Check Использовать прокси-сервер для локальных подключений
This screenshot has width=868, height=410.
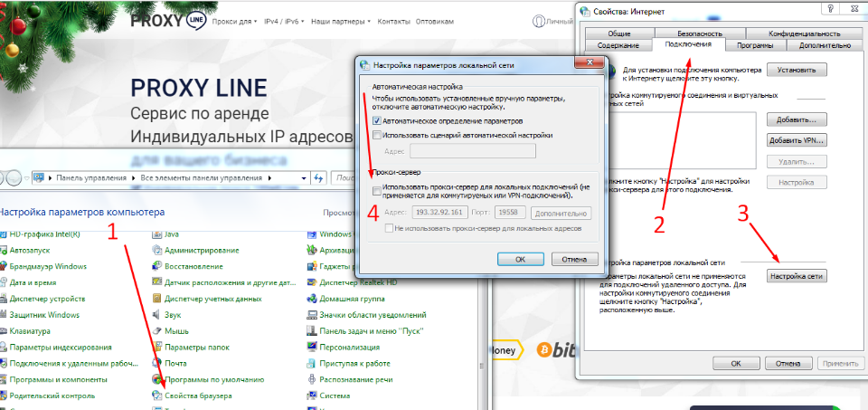(x=377, y=190)
